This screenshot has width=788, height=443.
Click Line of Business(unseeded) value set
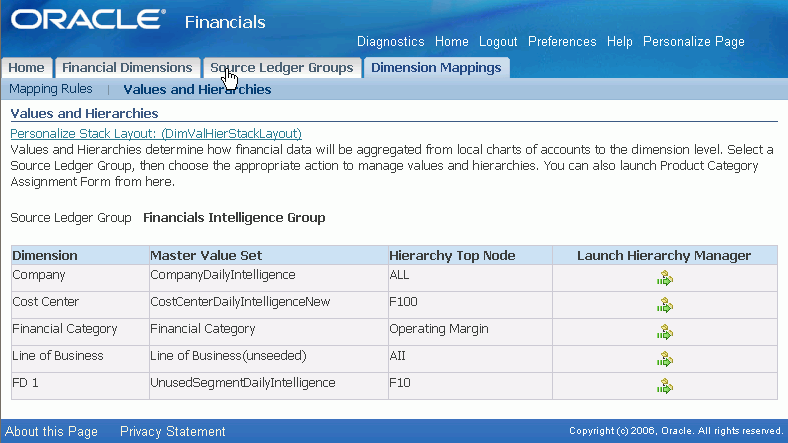[x=228, y=356]
